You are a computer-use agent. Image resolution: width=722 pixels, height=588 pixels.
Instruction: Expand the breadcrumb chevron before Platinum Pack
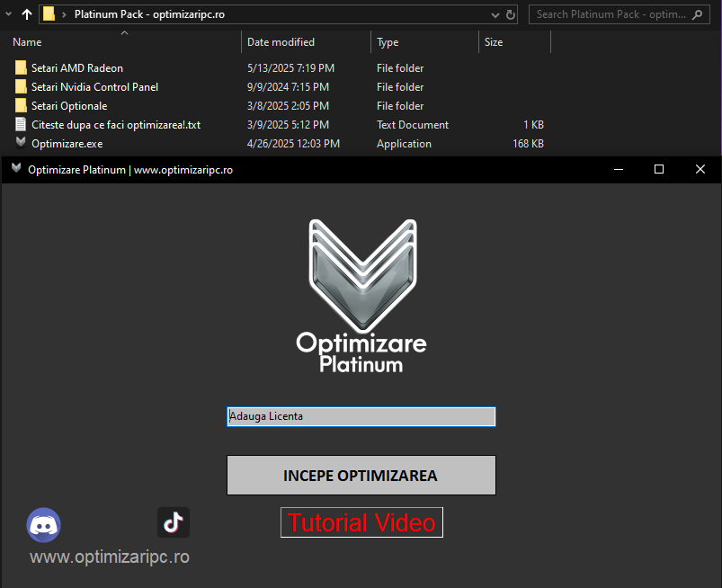tap(64, 14)
